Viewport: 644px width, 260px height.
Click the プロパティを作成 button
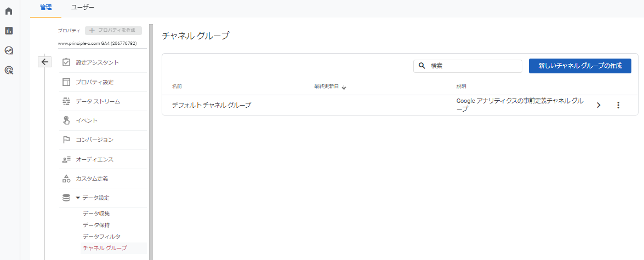pyautogui.click(x=113, y=31)
